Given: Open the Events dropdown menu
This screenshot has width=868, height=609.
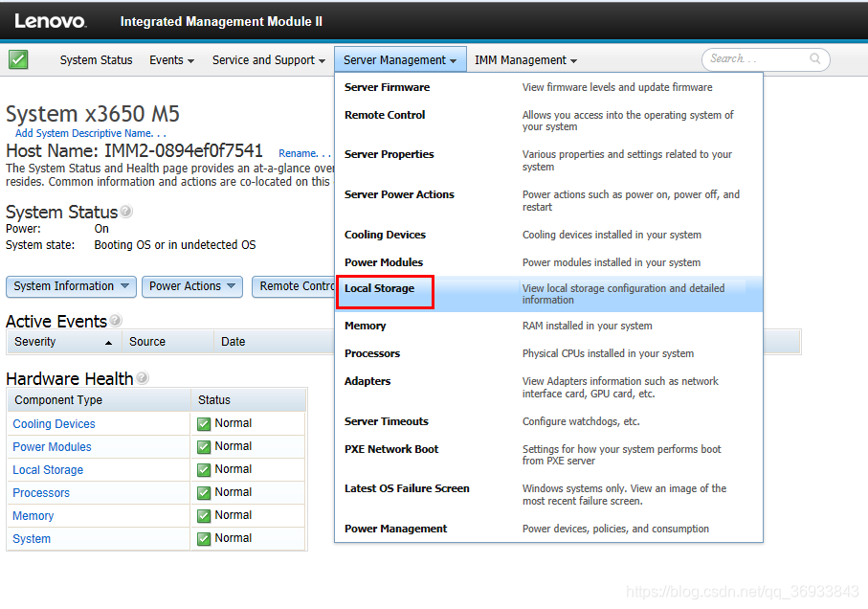Looking at the screenshot, I should click(x=171, y=59).
